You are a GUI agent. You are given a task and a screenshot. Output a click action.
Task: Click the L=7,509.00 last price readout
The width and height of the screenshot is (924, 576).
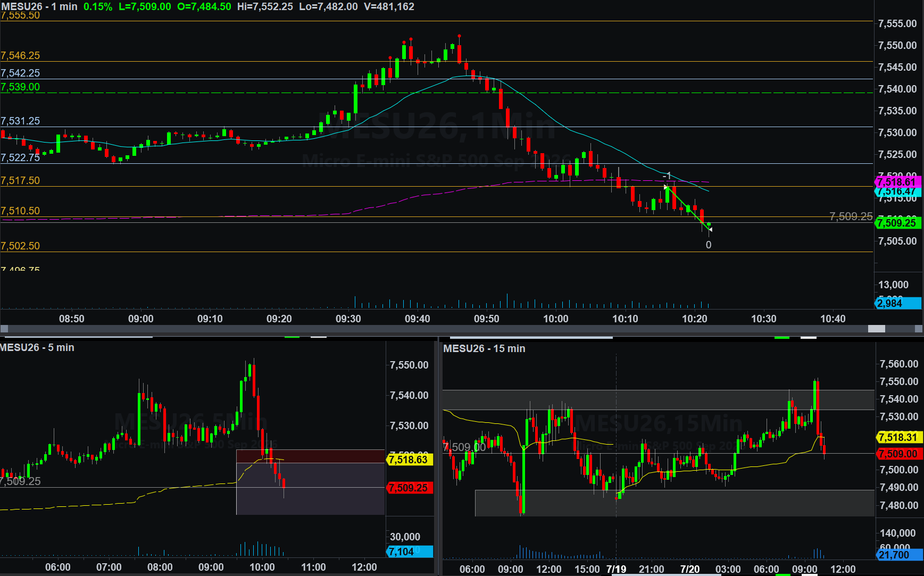tap(145, 6)
